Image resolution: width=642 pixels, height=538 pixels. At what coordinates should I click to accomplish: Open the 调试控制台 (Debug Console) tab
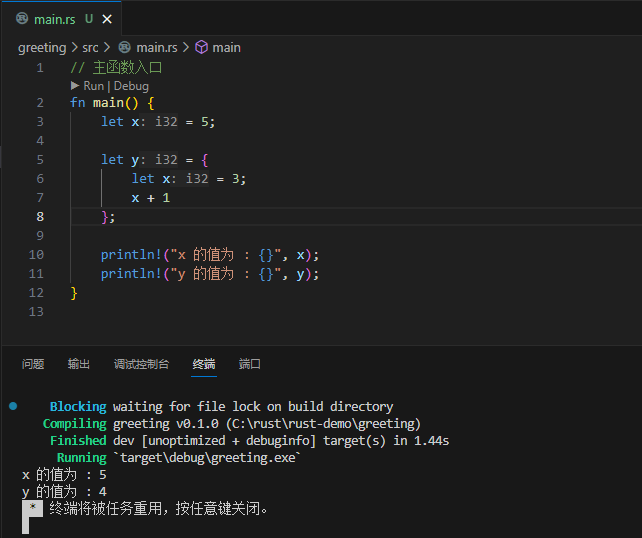coord(141,364)
